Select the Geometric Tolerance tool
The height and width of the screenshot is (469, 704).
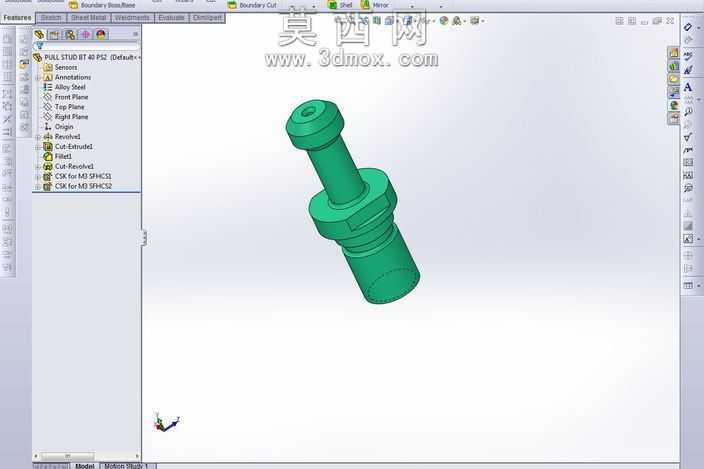tap(688, 162)
